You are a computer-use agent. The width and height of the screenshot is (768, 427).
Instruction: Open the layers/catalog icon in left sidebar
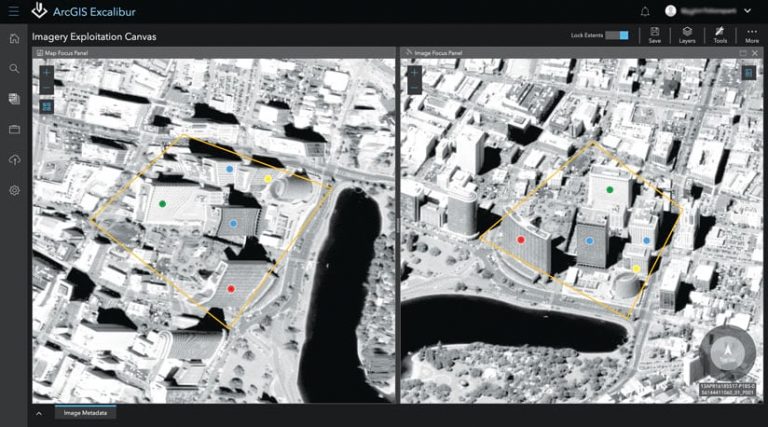point(14,99)
